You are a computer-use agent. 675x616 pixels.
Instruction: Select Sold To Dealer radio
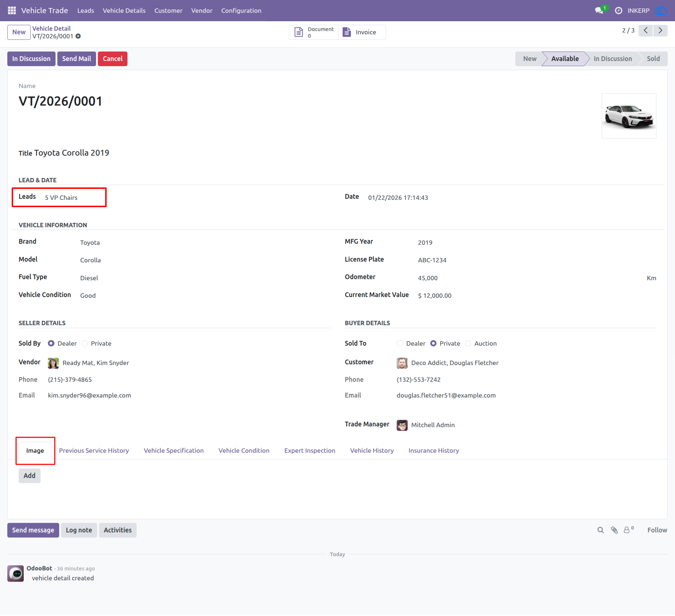pyautogui.click(x=400, y=343)
